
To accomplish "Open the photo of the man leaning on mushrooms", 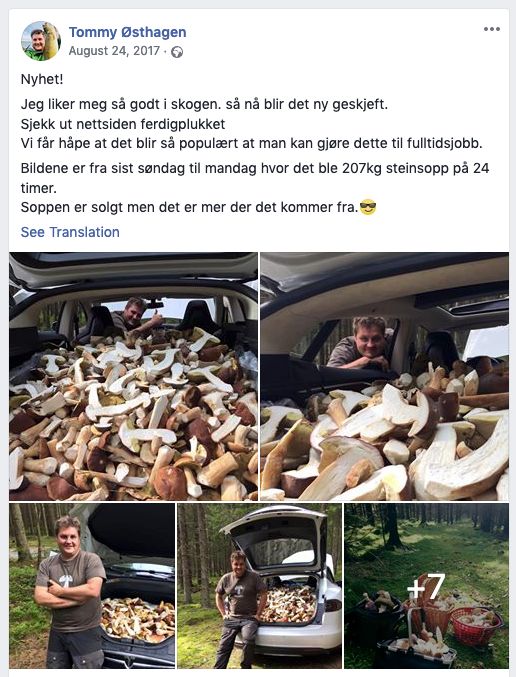I will tap(384, 376).
